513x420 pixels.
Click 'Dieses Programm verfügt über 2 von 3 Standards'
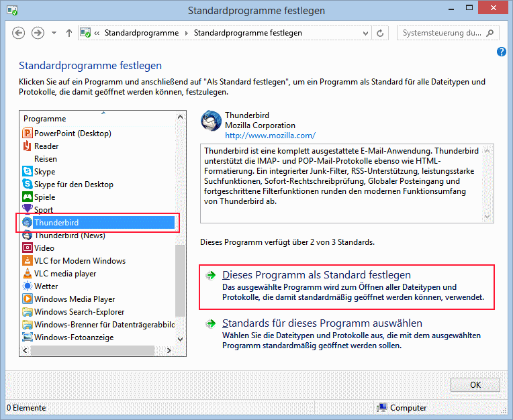287,242
